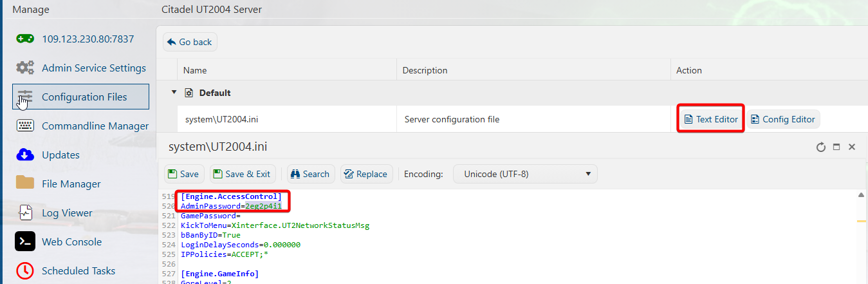Click the Commandline Manager keyboard icon
868x284 pixels.
coord(25,126)
